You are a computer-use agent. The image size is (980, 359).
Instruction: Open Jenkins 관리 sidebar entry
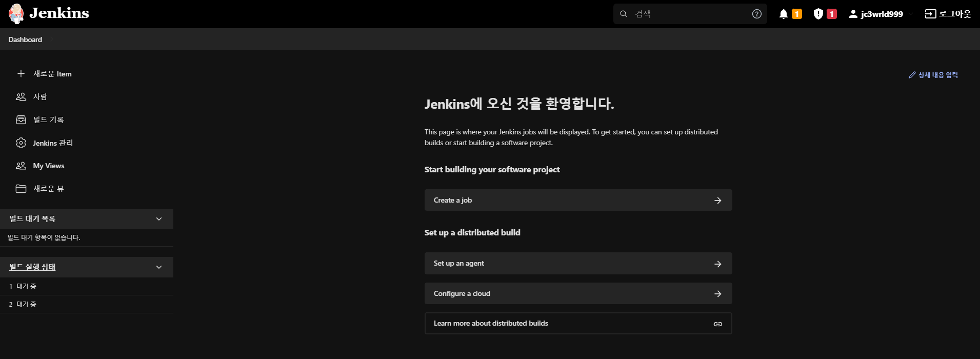53,143
